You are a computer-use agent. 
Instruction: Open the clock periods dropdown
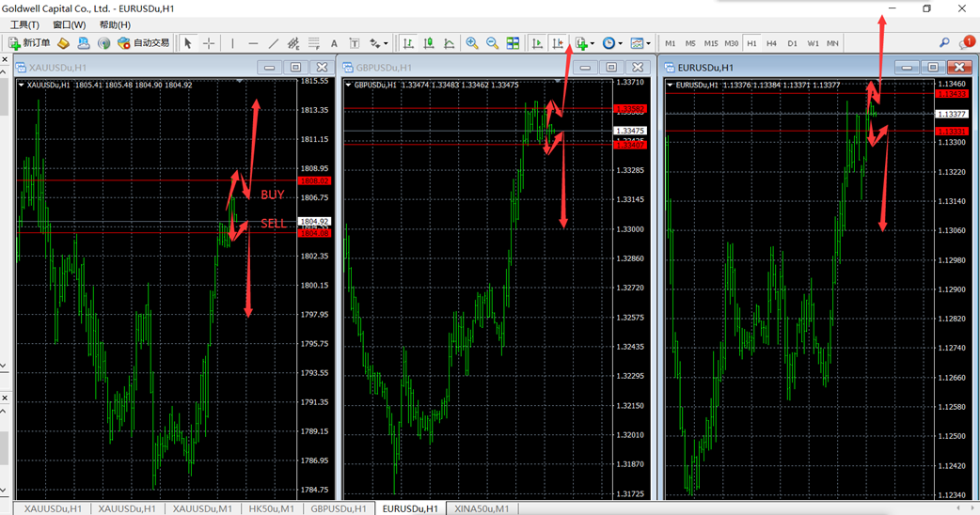tap(612, 43)
